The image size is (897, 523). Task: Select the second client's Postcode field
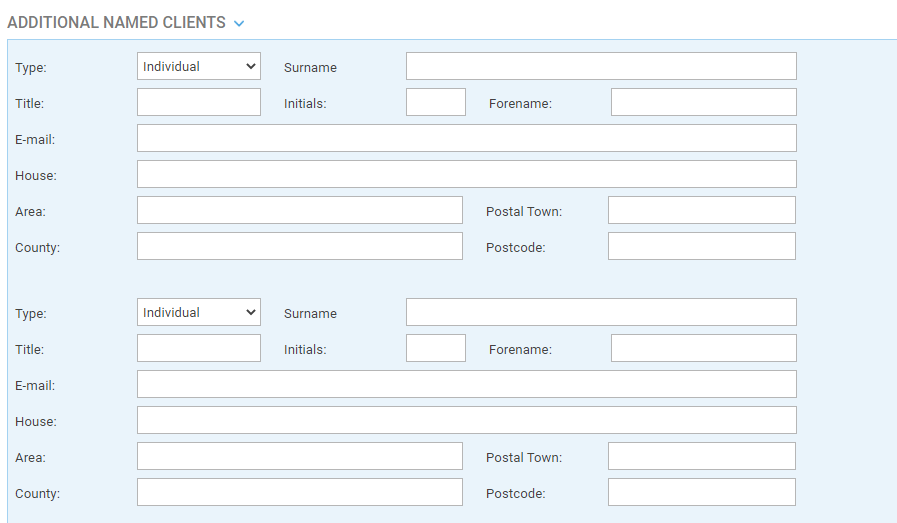click(702, 493)
